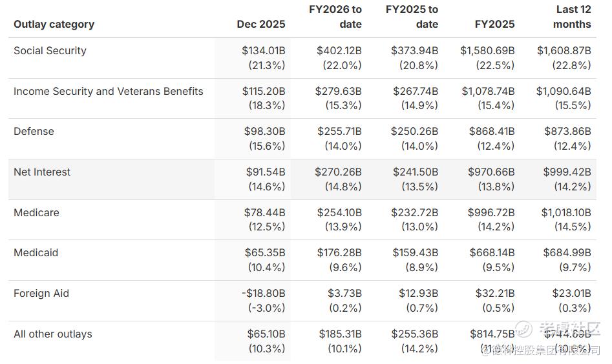Click the $255.71B Defense value

point(339,131)
